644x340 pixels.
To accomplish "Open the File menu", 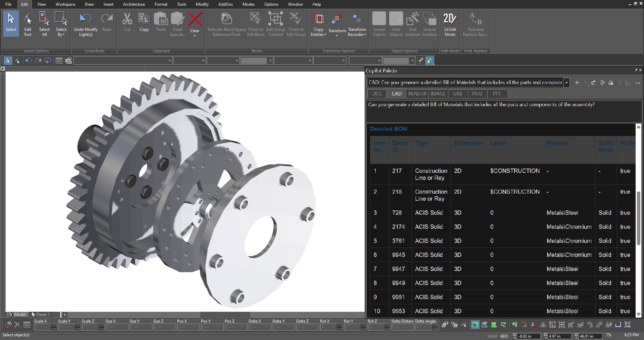I will coord(8,4).
